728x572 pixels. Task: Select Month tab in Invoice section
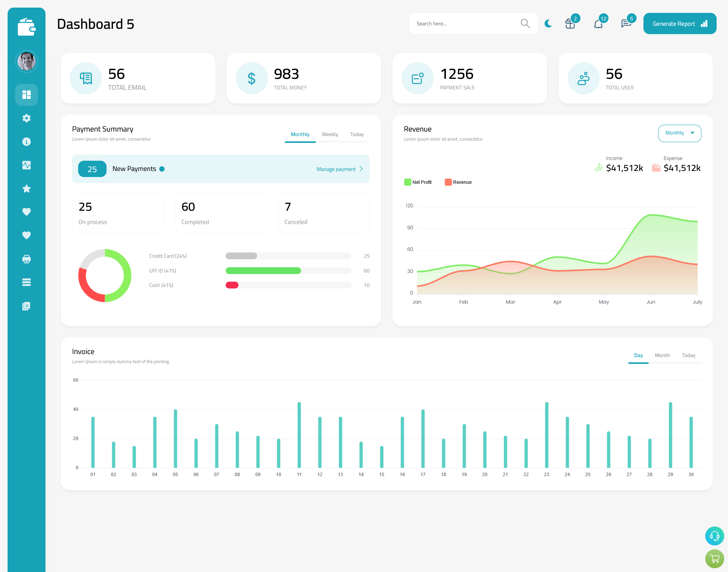(662, 355)
